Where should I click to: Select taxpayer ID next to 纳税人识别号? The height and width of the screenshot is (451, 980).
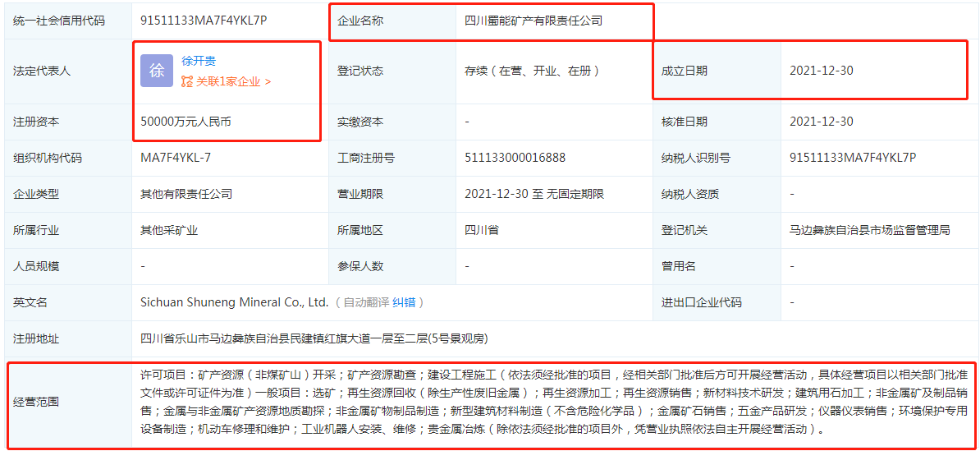tap(853, 158)
